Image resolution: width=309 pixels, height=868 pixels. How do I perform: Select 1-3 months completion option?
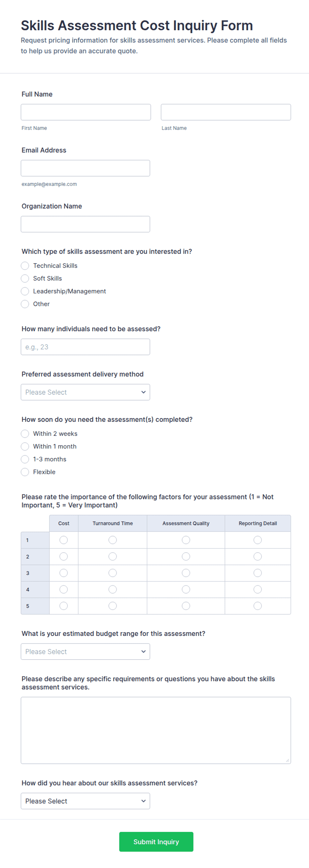(25, 459)
